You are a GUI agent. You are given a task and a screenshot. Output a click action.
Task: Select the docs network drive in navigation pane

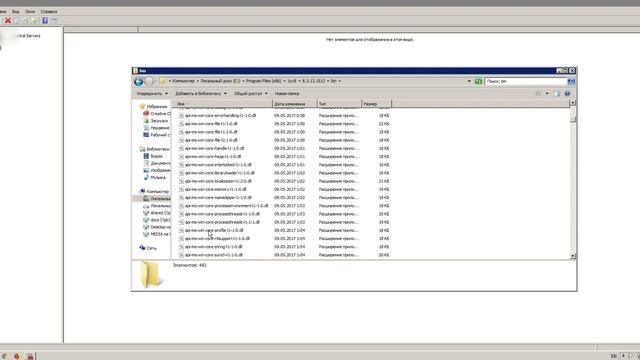157,220
